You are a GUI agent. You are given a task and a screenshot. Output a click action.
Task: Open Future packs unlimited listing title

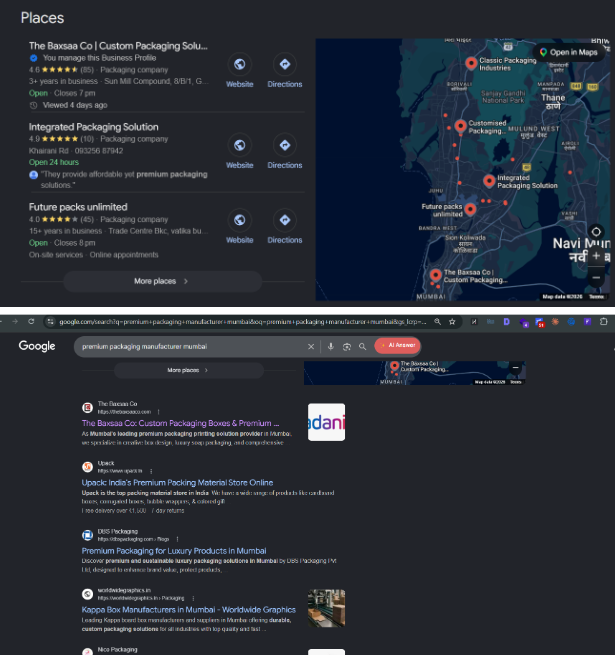(78, 207)
